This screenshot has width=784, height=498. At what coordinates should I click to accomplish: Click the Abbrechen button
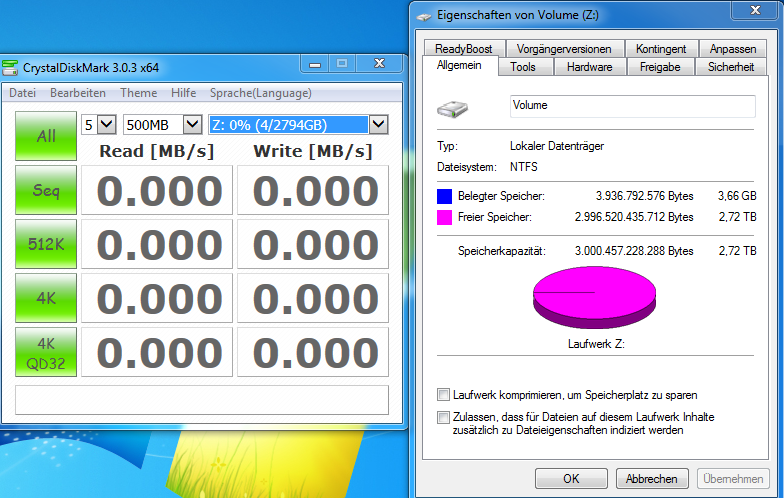(652, 478)
